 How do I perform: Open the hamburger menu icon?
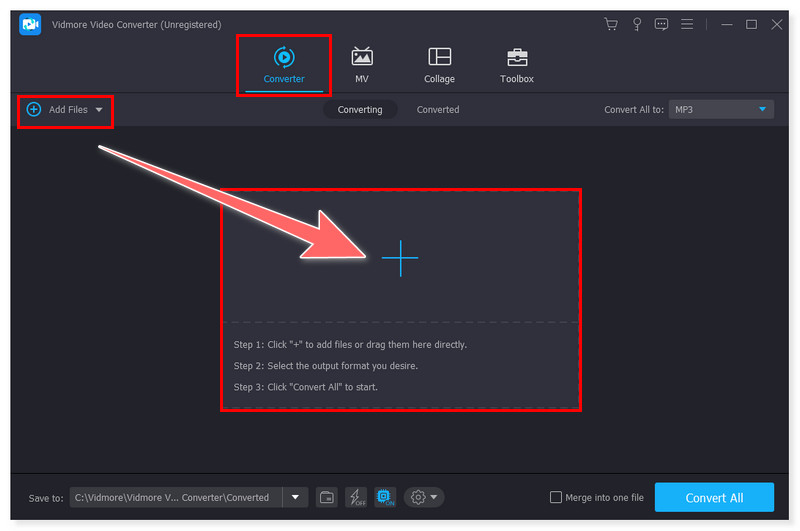tap(687, 24)
